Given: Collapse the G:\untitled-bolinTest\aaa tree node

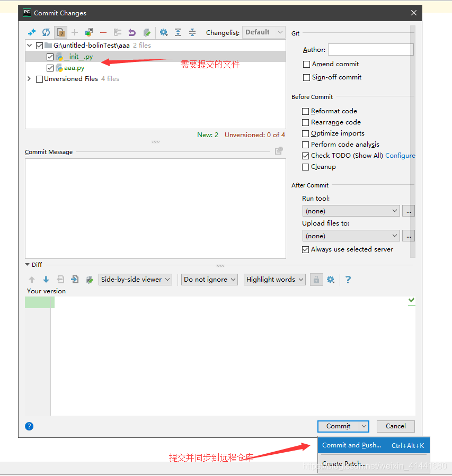Looking at the screenshot, I should click(x=30, y=46).
